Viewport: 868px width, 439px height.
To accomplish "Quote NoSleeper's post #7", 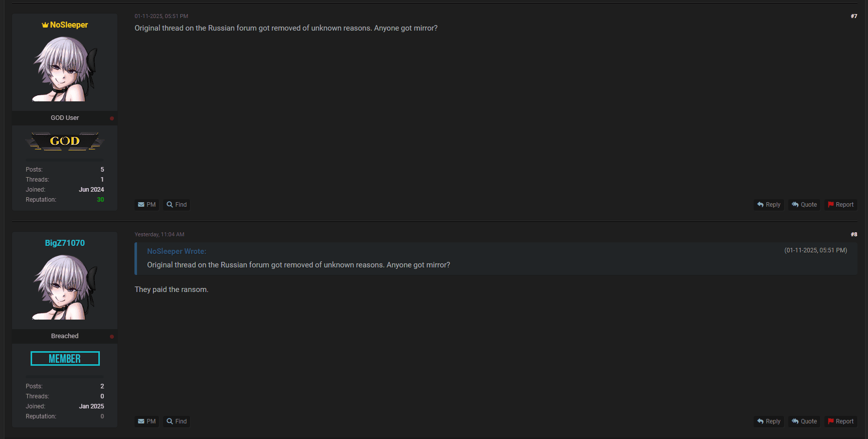I will (804, 205).
